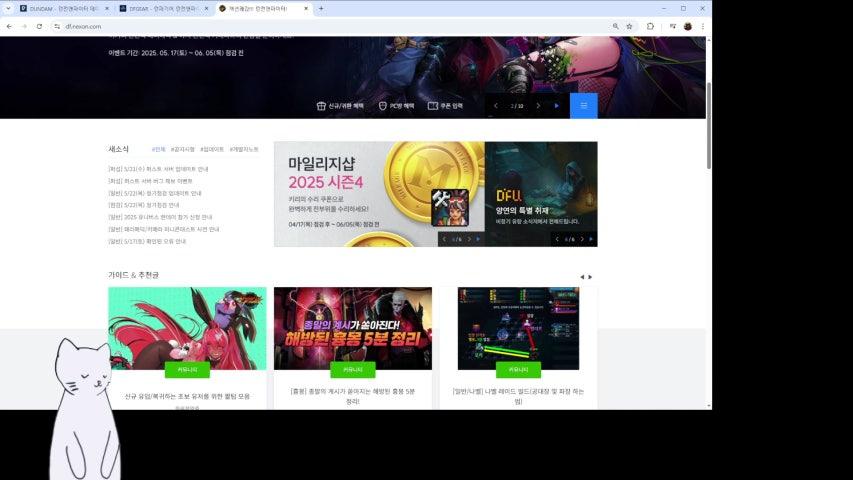Bookmark this page with the star icon
Image resolution: width=853 pixels, height=480 pixels.
point(629,26)
